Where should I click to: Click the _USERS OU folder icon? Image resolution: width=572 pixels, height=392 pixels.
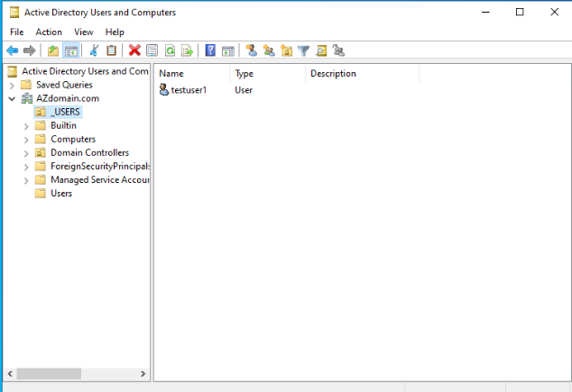[41, 112]
